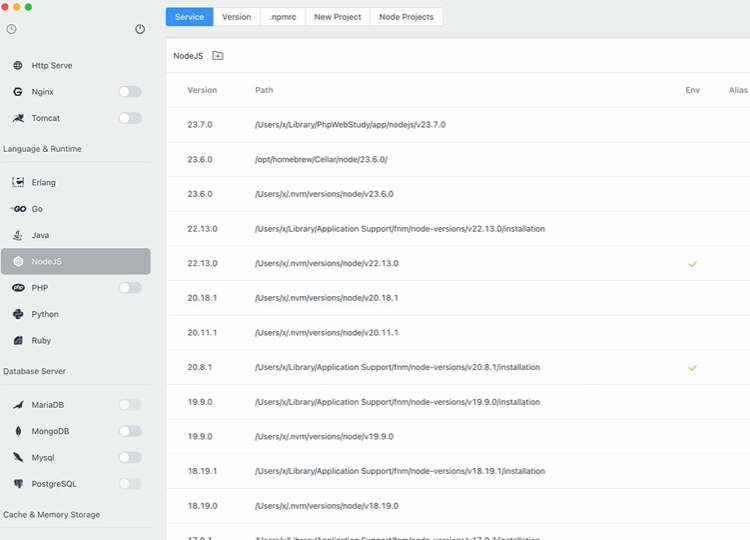Open the .npmrc tab

[x=283, y=17]
